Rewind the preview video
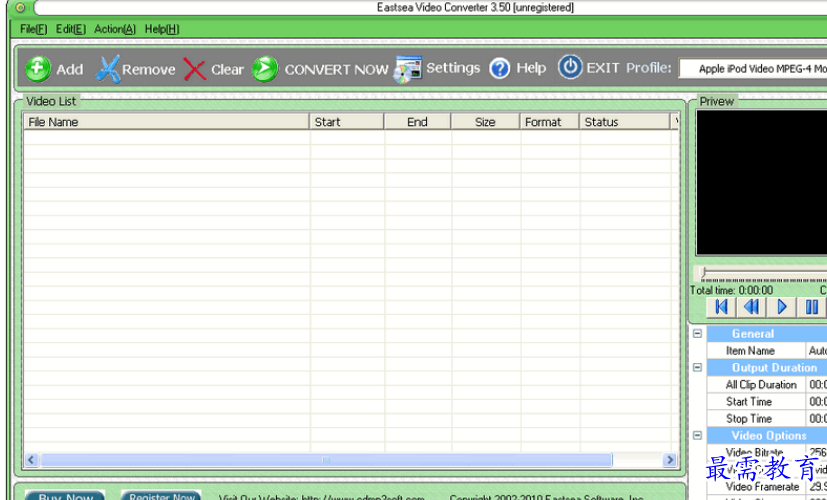This screenshot has height=500, width=827. pyautogui.click(x=751, y=306)
